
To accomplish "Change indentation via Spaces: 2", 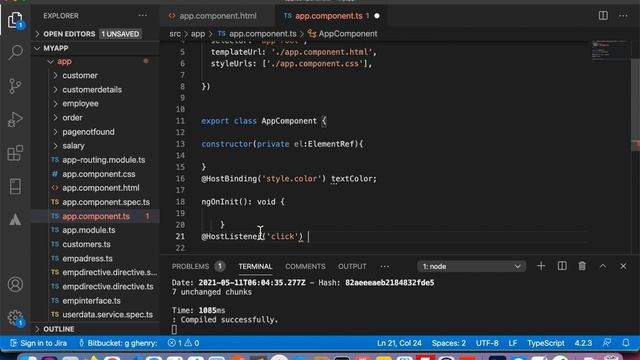I will (449, 343).
